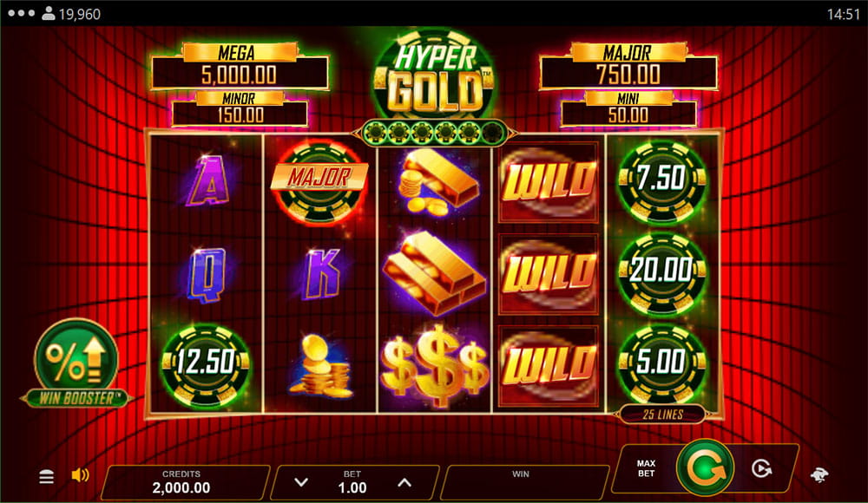This screenshot has width=868, height=503.
Task: Select the user count icon
Action: [49, 13]
